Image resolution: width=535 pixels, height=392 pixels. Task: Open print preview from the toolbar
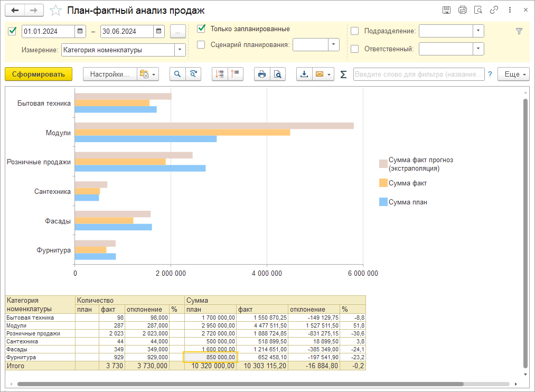point(277,74)
